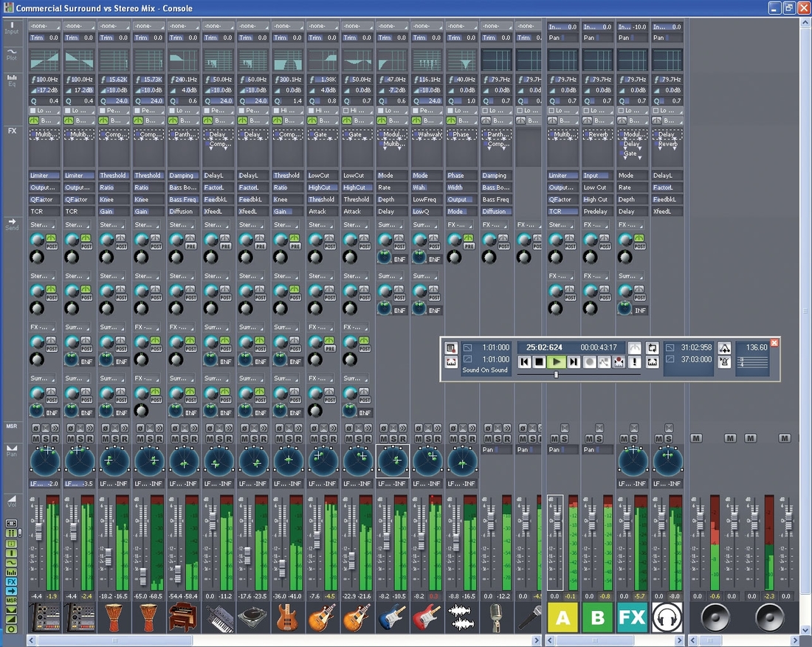Toggle EQ band checkbox on 15.62K strip

103,110
